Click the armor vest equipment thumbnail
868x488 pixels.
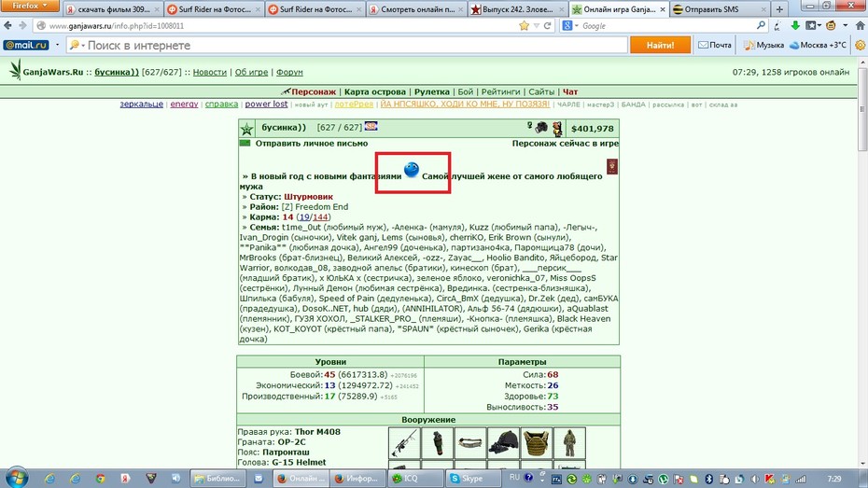point(537,443)
